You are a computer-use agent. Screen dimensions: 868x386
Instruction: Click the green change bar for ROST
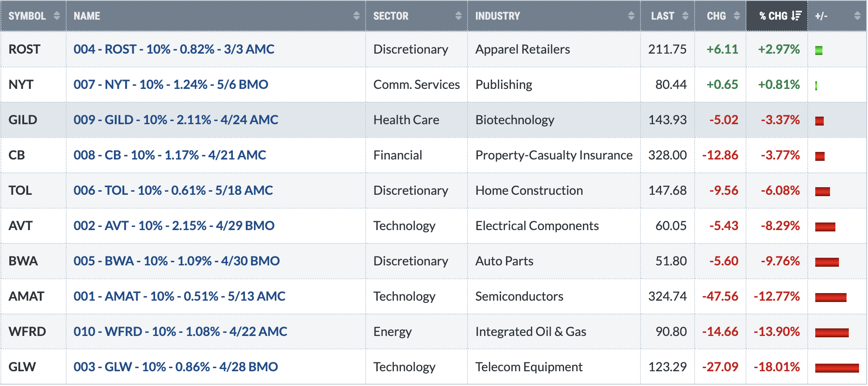(x=819, y=50)
